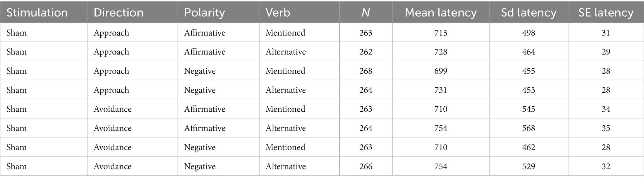Click the Sd latency value 498
Screen dimensions: 644x181
pyautogui.click(x=528, y=33)
